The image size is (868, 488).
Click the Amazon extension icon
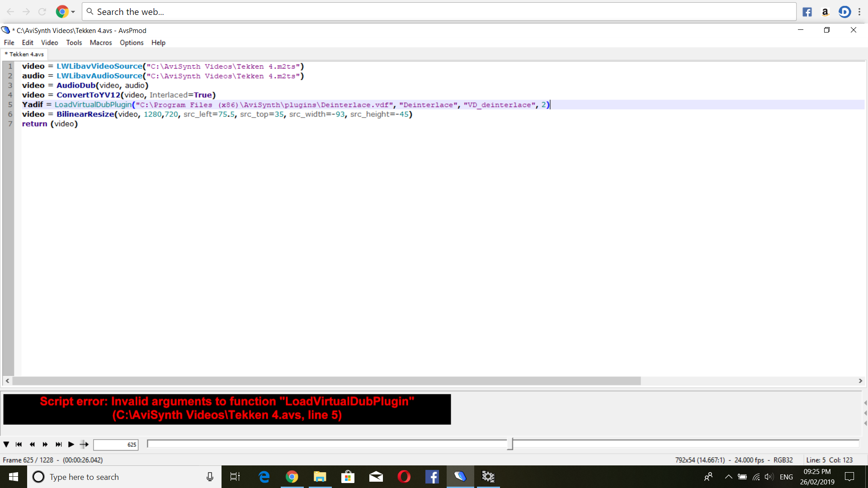(x=825, y=12)
